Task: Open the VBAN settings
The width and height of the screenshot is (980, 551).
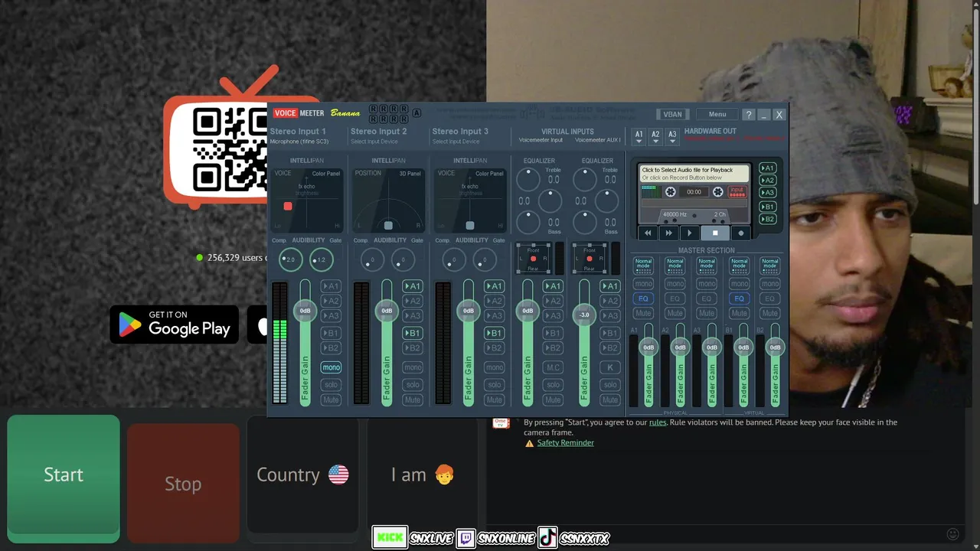Action: click(672, 115)
